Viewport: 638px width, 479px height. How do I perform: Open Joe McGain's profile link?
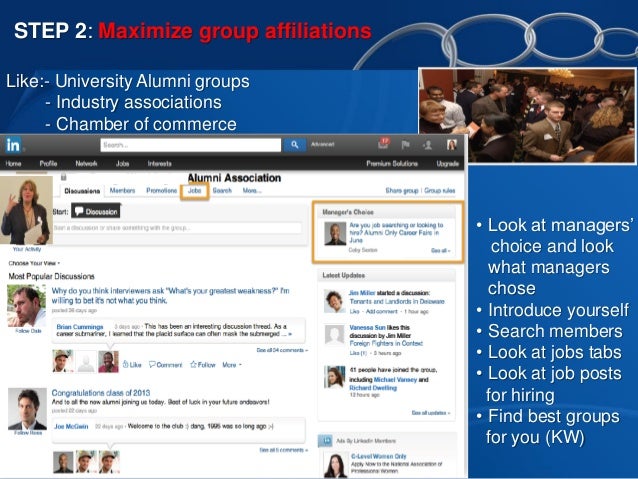click(71, 427)
